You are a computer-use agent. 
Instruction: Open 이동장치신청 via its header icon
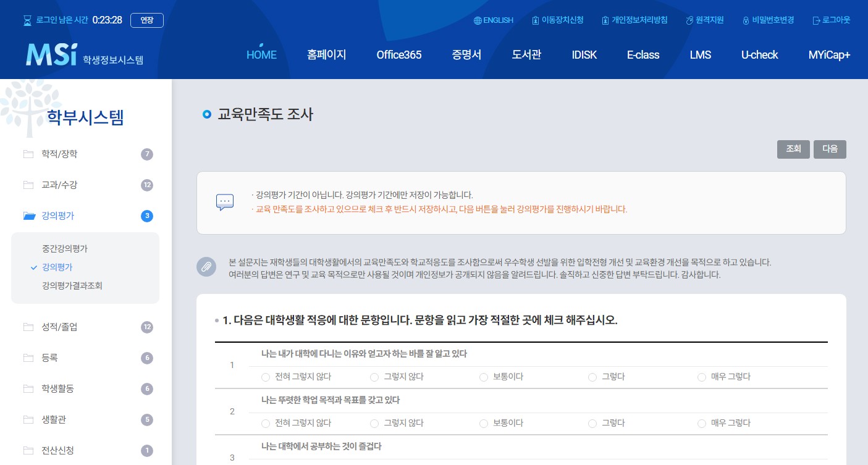535,20
